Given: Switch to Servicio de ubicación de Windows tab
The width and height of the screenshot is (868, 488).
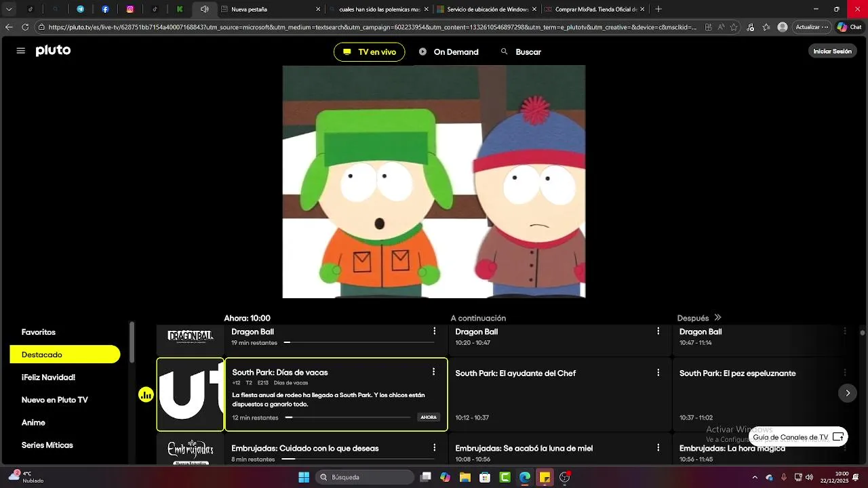Looking at the screenshot, I should [x=487, y=9].
